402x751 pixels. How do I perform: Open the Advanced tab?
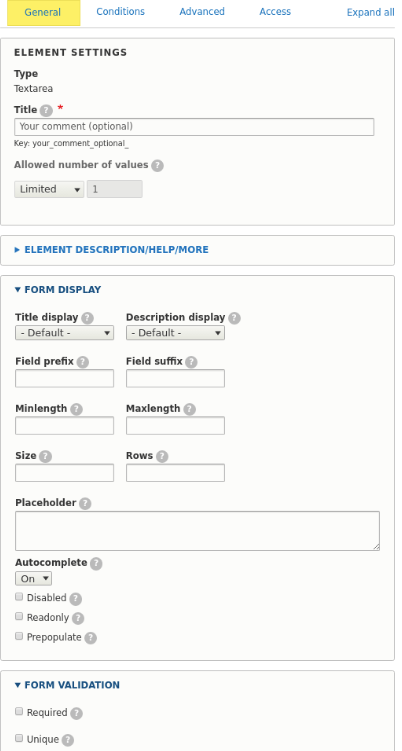(x=202, y=11)
